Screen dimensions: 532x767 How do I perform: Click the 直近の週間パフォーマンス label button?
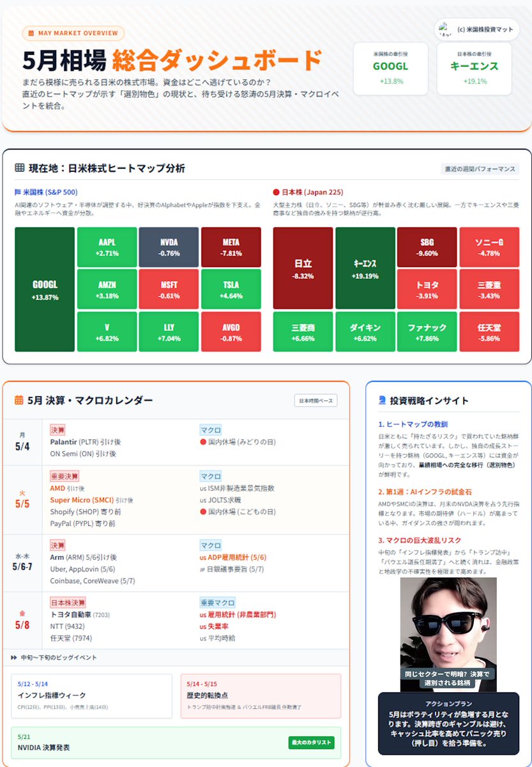(480, 169)
